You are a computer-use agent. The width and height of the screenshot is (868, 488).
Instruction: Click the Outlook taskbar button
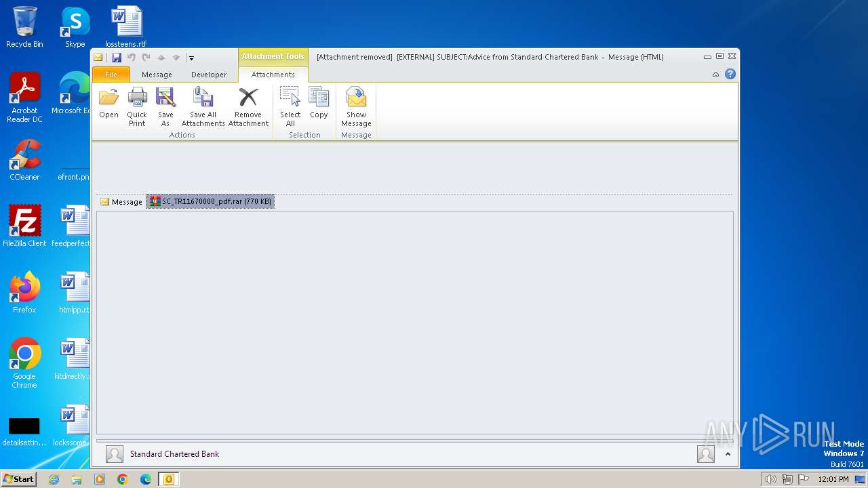click(x=169, y=479)
